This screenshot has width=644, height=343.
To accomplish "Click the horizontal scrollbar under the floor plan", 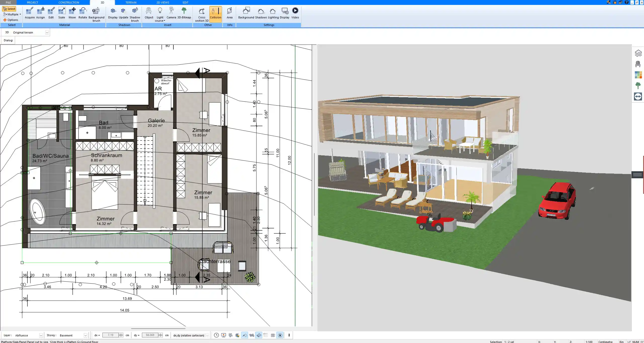I will pos(158,328).
